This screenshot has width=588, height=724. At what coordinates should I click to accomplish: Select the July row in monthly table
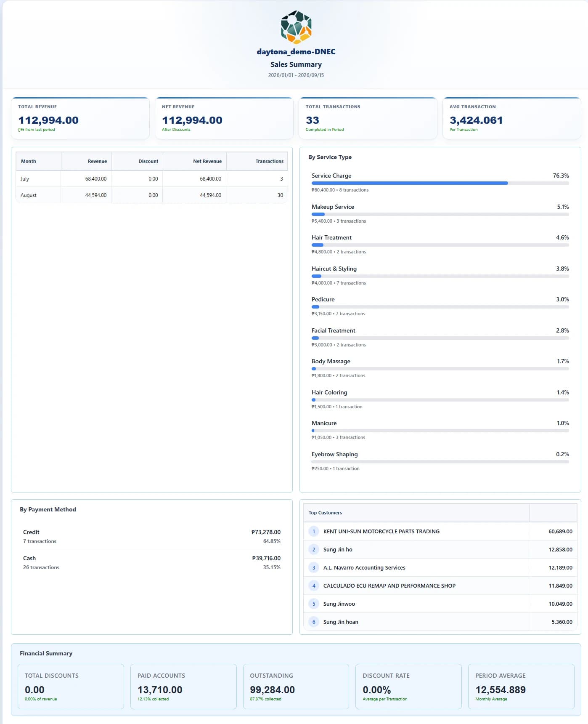click(x=152, y=179)
